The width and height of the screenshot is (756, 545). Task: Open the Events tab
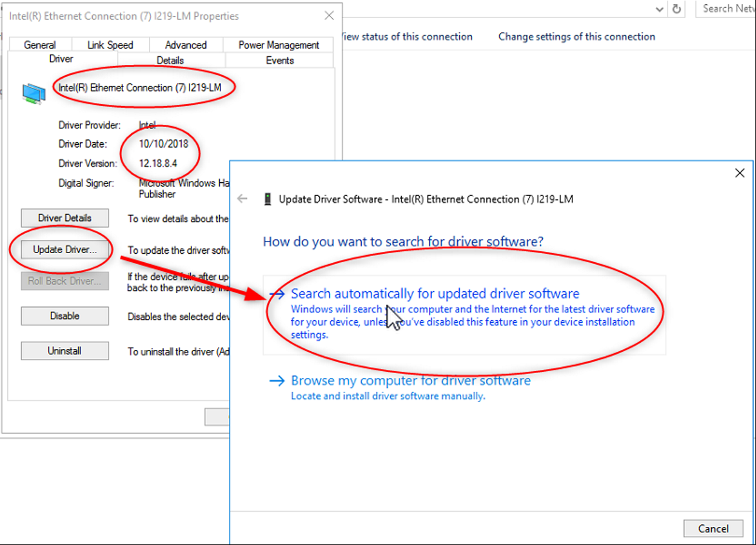click(280, 61)
